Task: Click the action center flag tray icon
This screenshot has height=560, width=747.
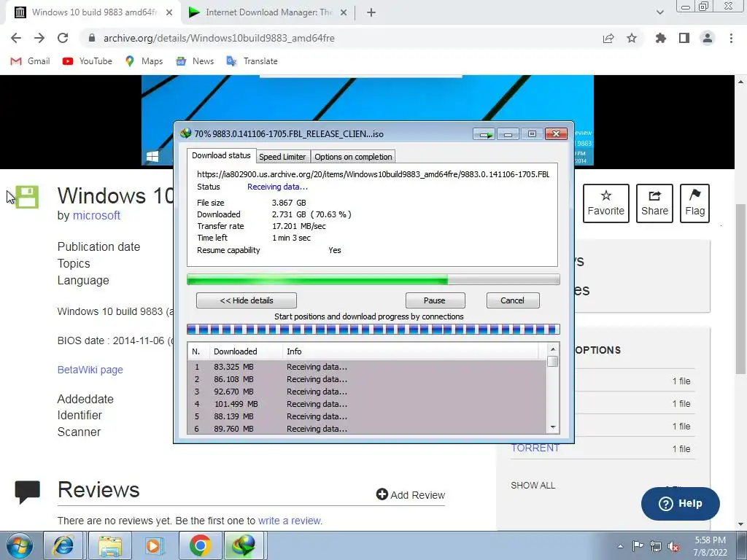Action: 638,546
